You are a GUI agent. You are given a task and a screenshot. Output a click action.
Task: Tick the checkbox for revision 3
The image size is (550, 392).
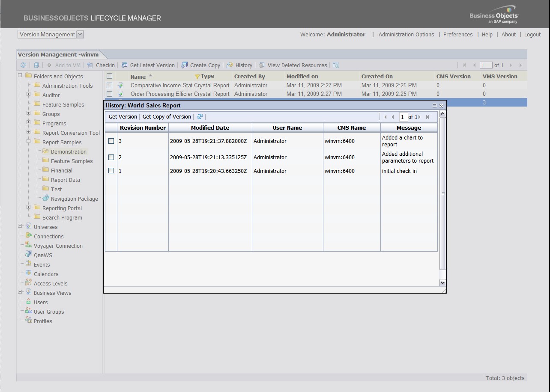click(x=111, y=141)
